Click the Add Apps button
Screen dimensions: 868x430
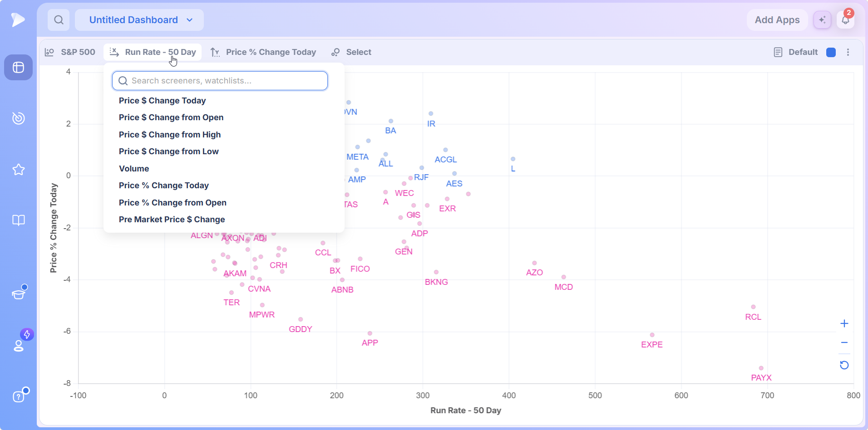pos(777,20)
